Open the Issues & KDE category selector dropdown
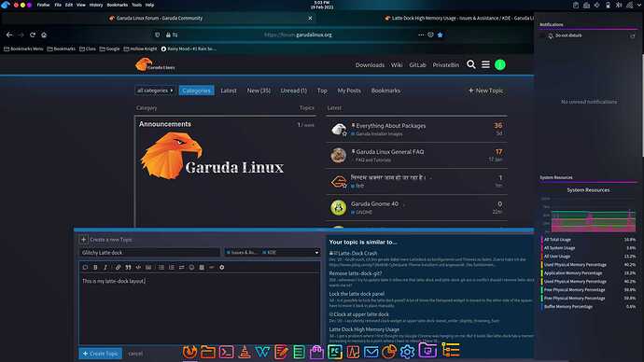Screen dimensions: 644x362 [272, 253]
